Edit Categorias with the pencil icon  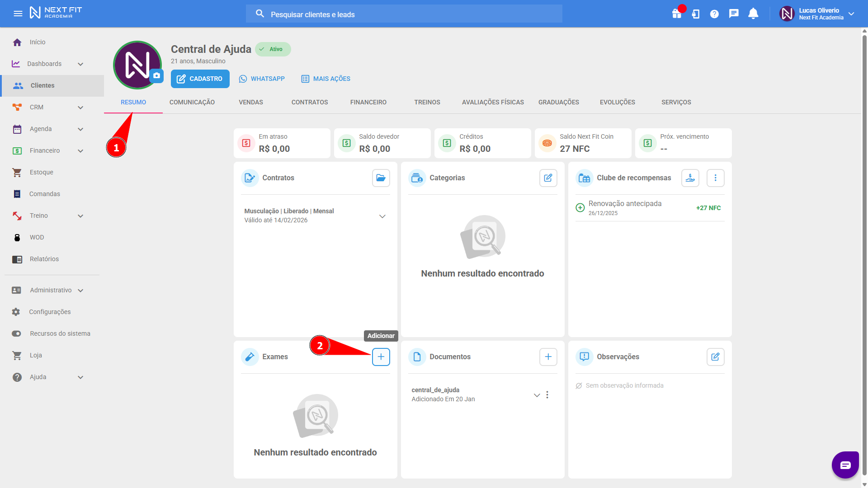[548, 178]
